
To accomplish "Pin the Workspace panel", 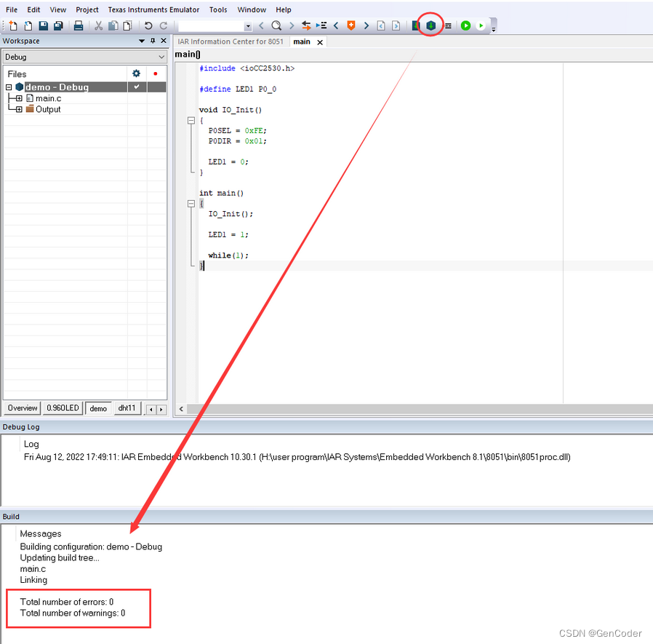I will tap(153, 41).
